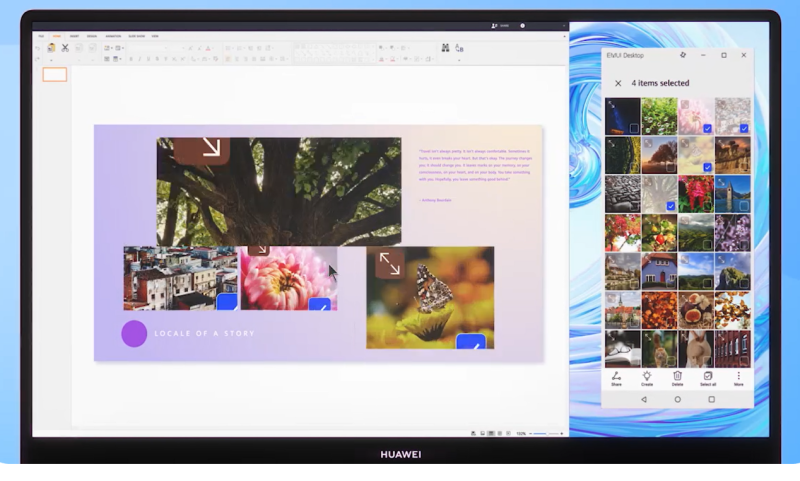Image resolution: width=800 pixels, height=481 pixels.
Task: Select the first slide thumbnail
Action: point(55,75)
